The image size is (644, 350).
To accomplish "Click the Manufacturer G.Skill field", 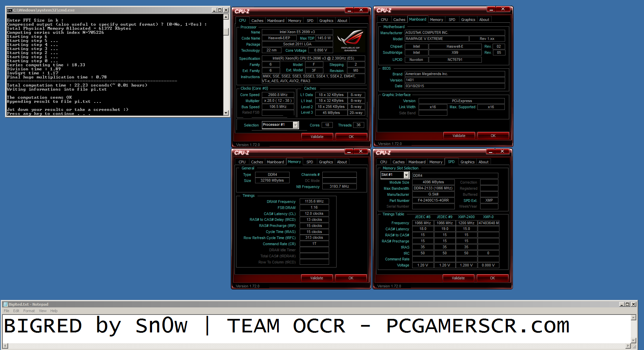I will coord(434,194).
